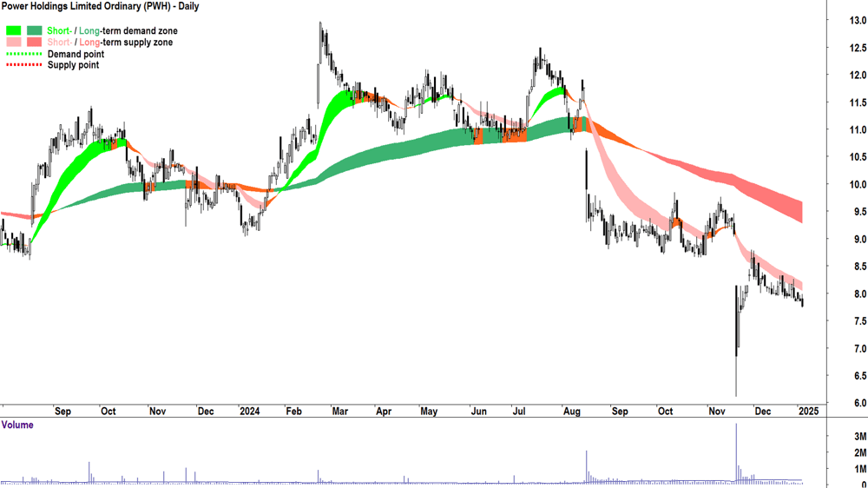868x488 pixels.
Task: Click the 11.5 price axis label
Action: tap(858, 103)
